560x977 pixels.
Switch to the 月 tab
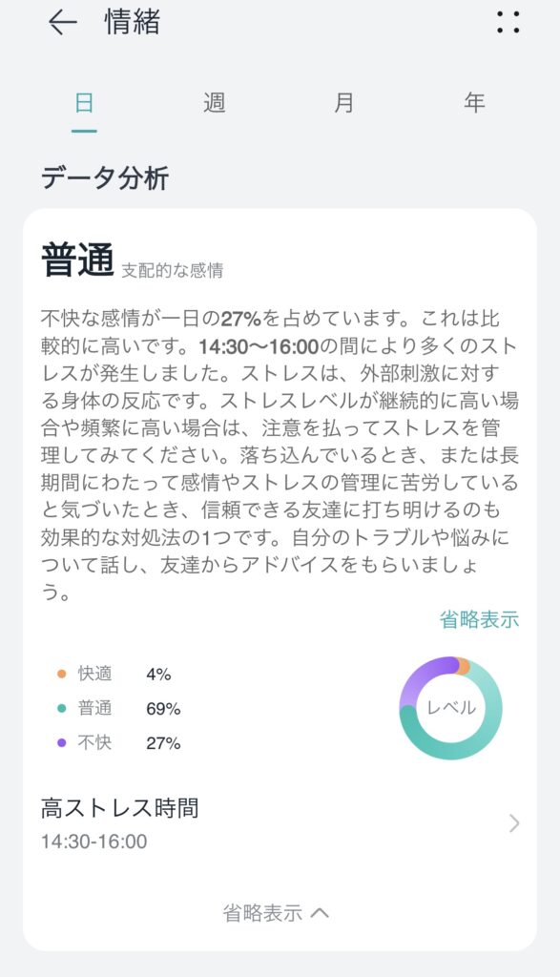click(343, 102)
